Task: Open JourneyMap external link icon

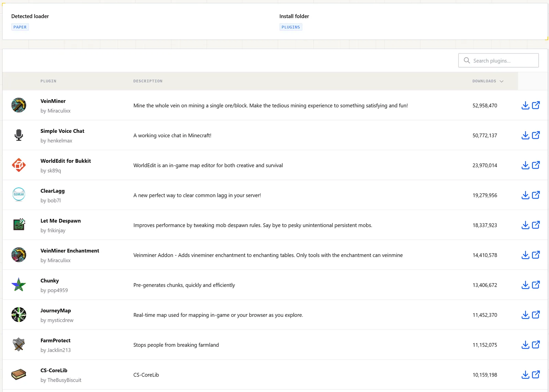Action: (x=536, y=314)
